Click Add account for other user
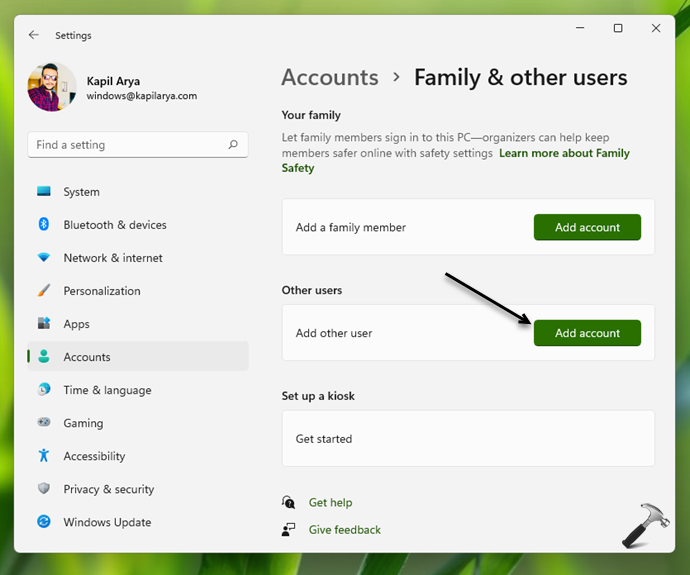Screen dimensions: 690x575 pyautogui.click(x=587, y=333)
